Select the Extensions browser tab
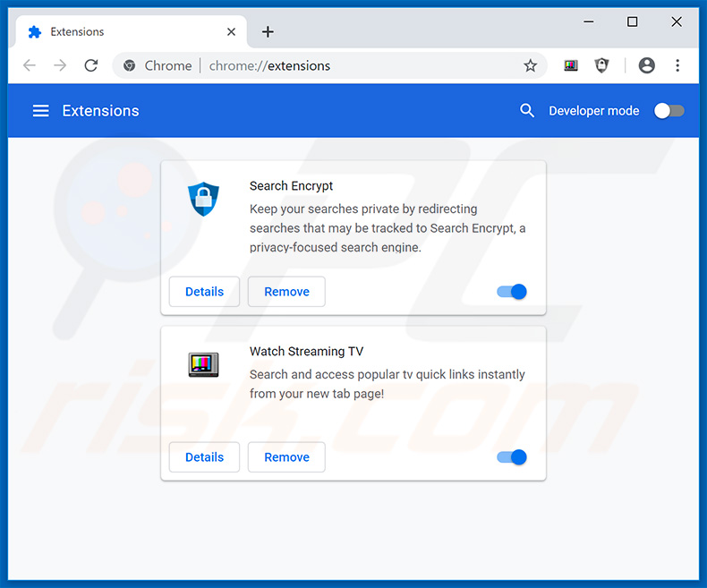The height and width of the screenshot is (588, 707). click(x=131, y=32)
